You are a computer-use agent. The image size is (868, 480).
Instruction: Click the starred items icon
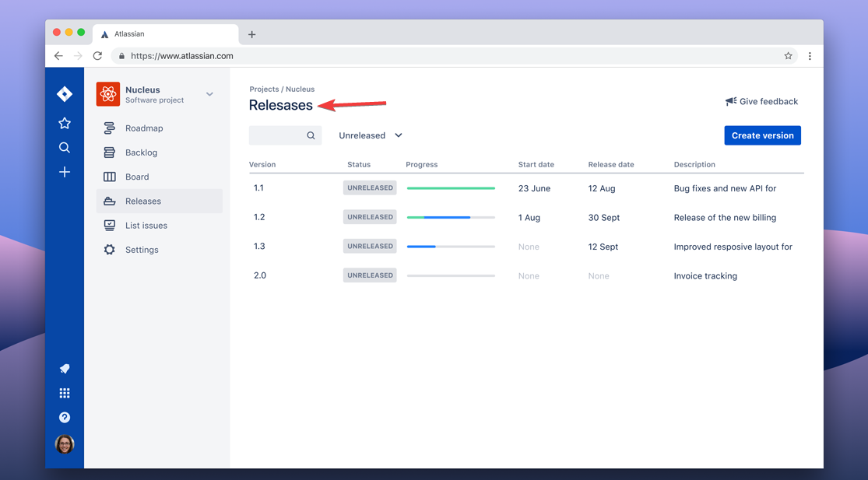pos(65,122)
